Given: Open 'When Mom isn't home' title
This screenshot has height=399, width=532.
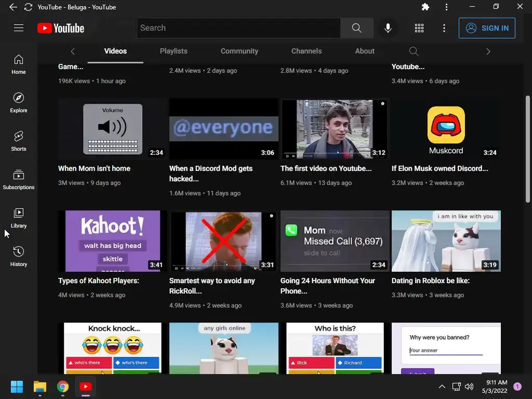Looking at the screenshot, I should pos(95,169).
